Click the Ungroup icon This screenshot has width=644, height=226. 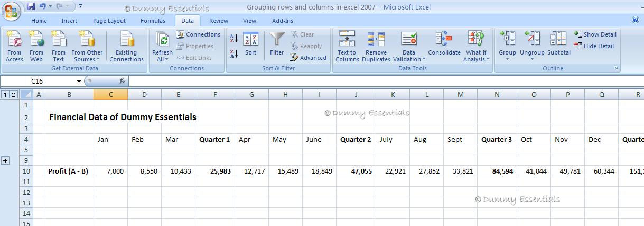[532, 39]
